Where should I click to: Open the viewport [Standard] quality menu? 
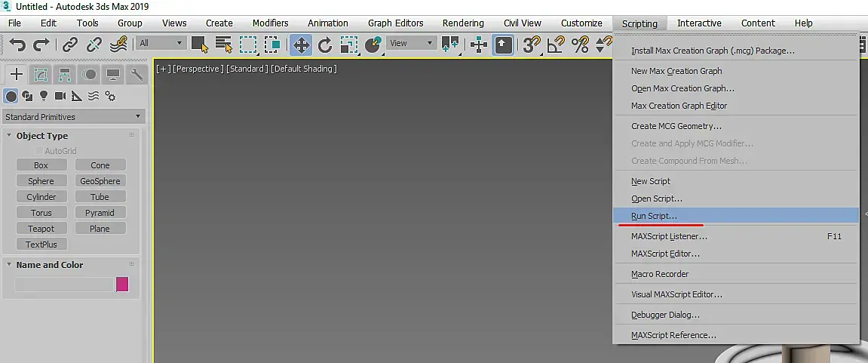(247, 69)
